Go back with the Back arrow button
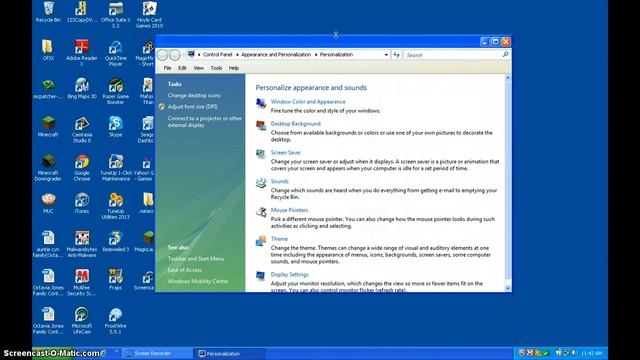Screen dimensions: 640x360 (162, 55)
